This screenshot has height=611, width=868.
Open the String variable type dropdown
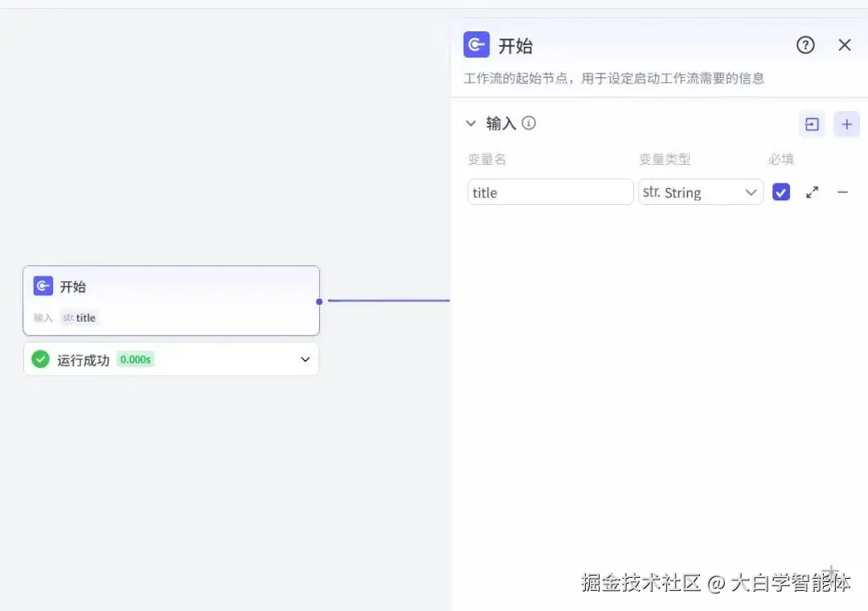pyautogui.click(x=700, y=192)
